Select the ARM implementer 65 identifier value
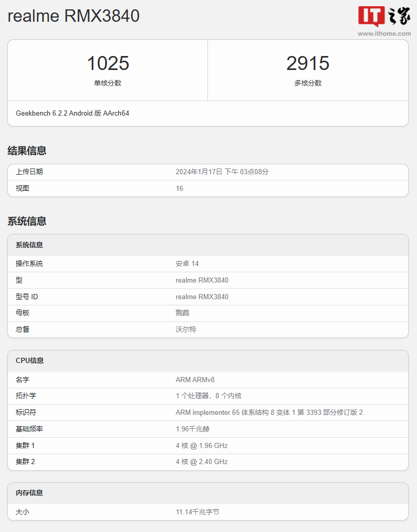Screen dimensions: 417x532 (269, 413)
